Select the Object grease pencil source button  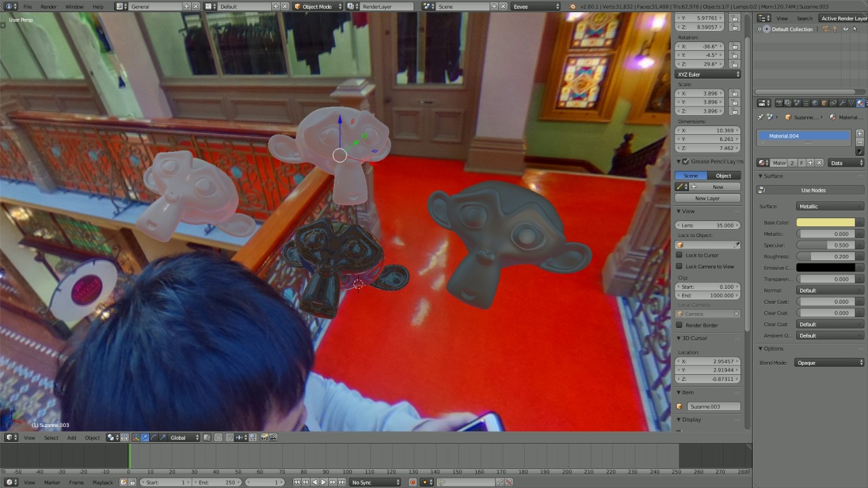click(724, 176)
